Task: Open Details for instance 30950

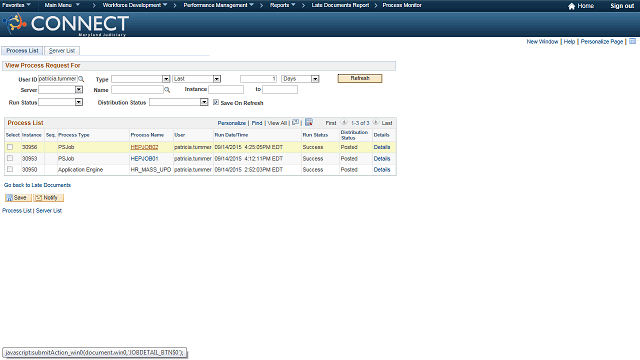Action: 382,169
